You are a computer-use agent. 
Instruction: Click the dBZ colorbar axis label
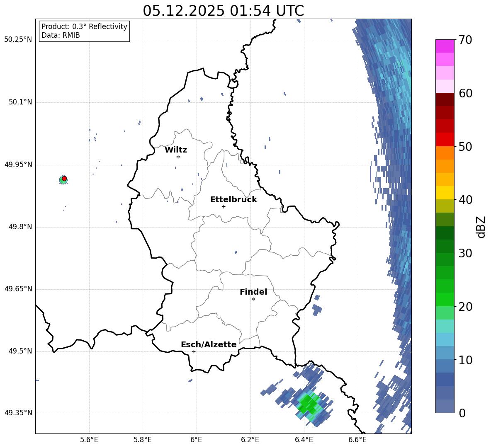pyautogui.click(x=481, y=227)
